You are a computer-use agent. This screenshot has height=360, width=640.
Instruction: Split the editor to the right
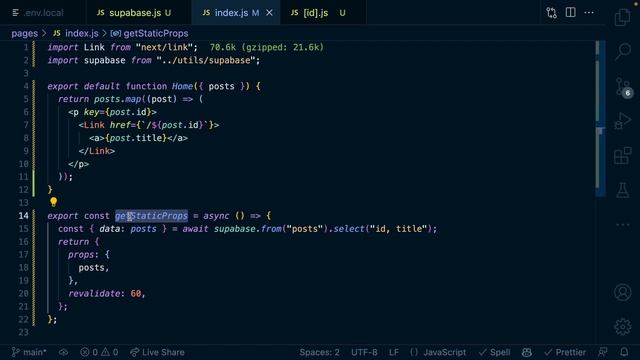point(571,12)
